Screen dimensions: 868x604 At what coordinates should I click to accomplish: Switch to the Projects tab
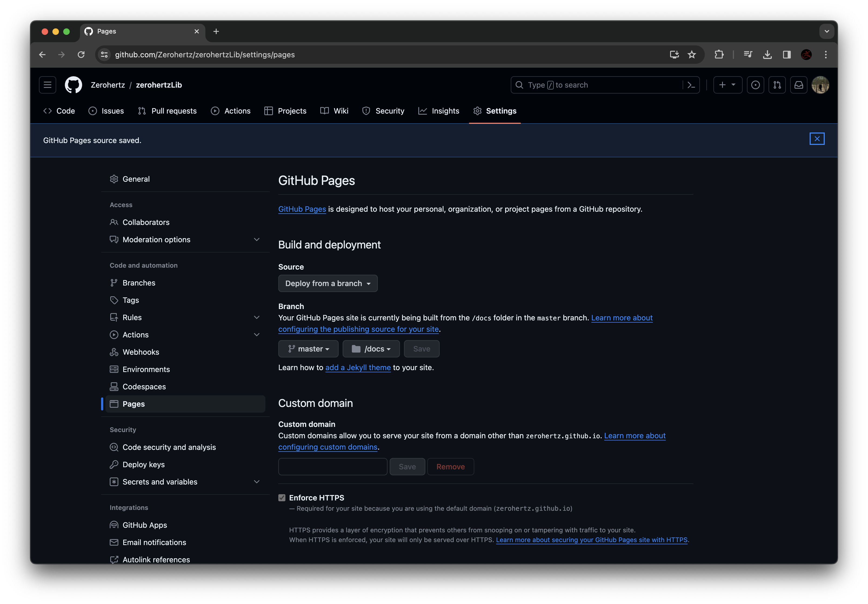285,111
